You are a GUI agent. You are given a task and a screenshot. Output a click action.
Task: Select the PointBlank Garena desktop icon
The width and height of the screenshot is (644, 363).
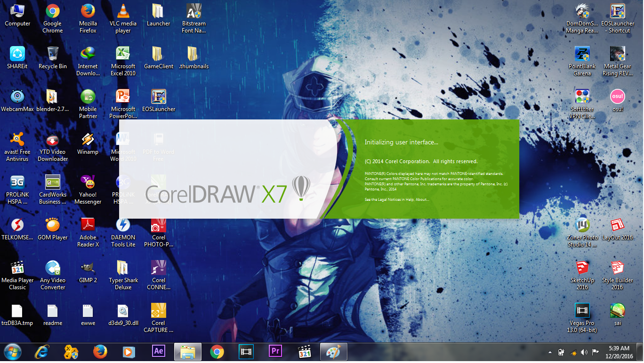[582, 62]
